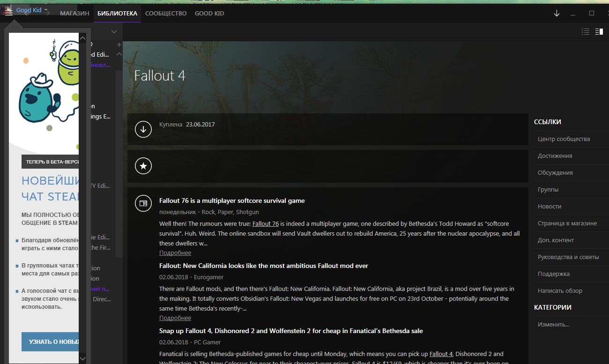The image size is (609, 364).
Task: Open the Fallout 76 multiplayer news headline
Action: pyautogui.click(x=232, y=201)
